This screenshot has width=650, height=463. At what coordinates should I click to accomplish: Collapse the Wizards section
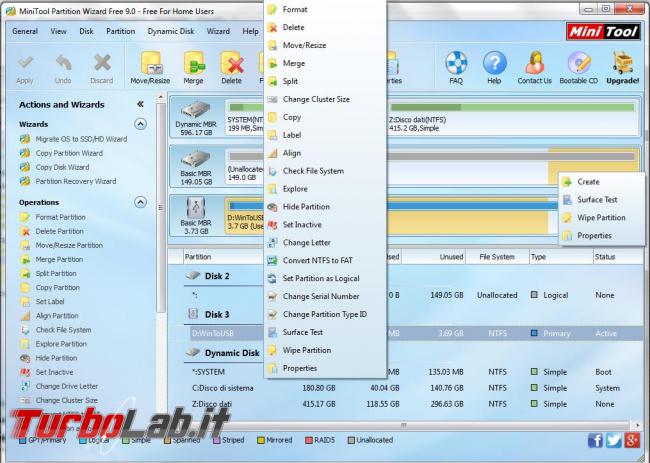(141, 124)
